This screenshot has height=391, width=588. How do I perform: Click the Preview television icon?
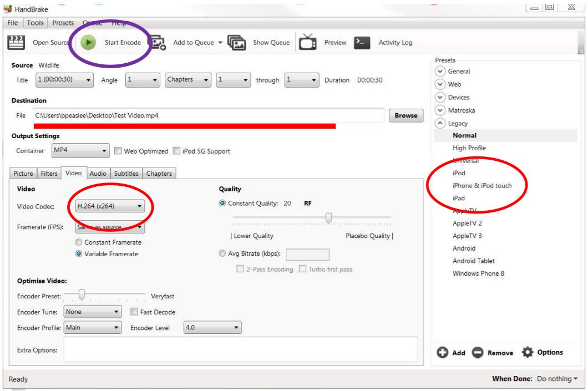pos(307,42)
